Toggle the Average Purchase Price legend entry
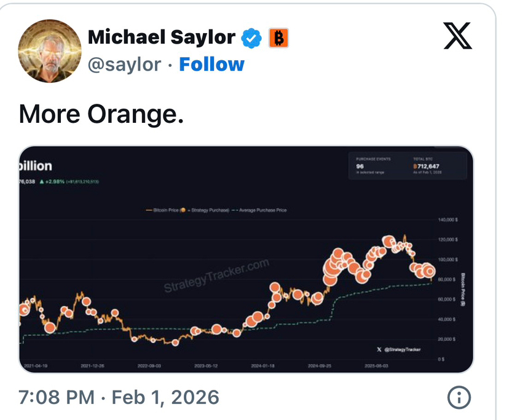 tap(261, 210)
